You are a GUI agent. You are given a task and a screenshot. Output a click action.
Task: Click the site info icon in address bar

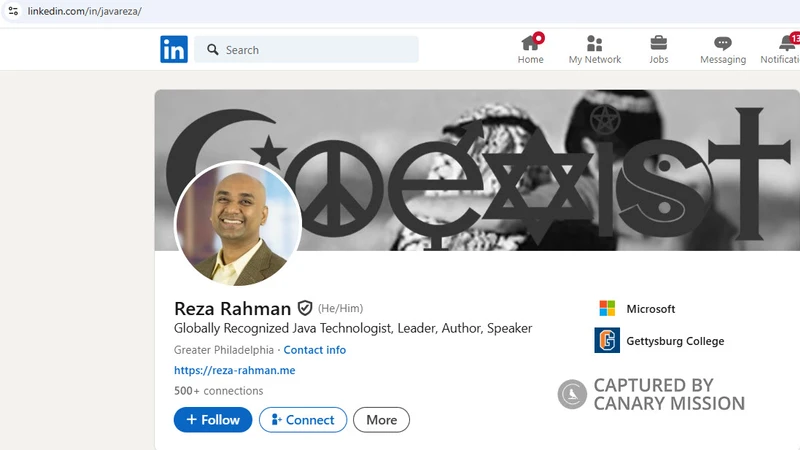[x=13, y=11]
